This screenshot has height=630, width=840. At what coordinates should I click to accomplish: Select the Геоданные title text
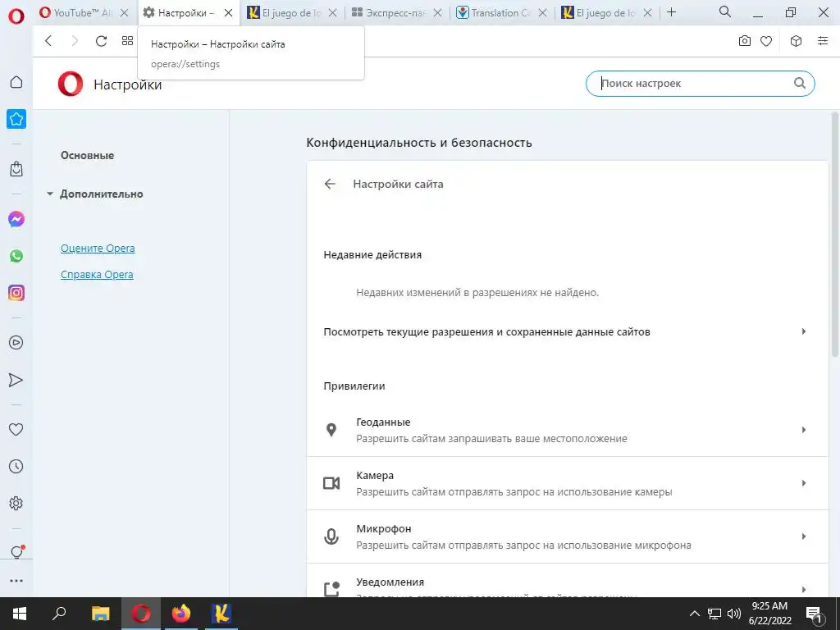pos(383,422)
